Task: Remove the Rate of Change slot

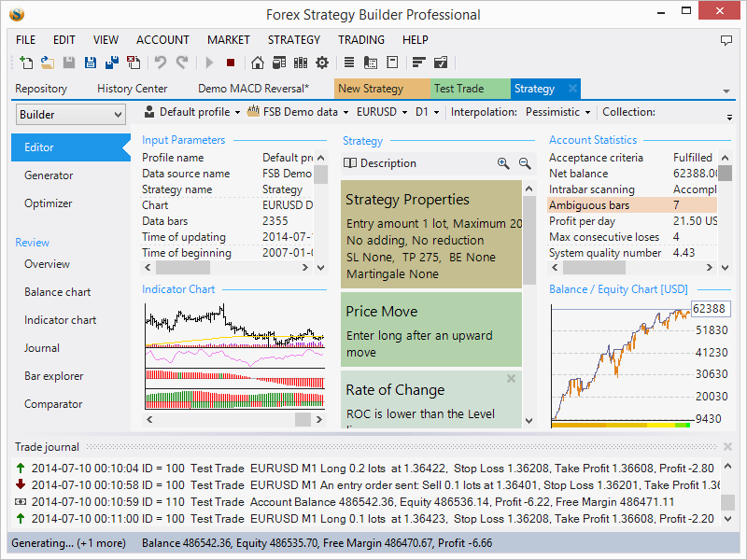Action: click(x=511, y=379)
